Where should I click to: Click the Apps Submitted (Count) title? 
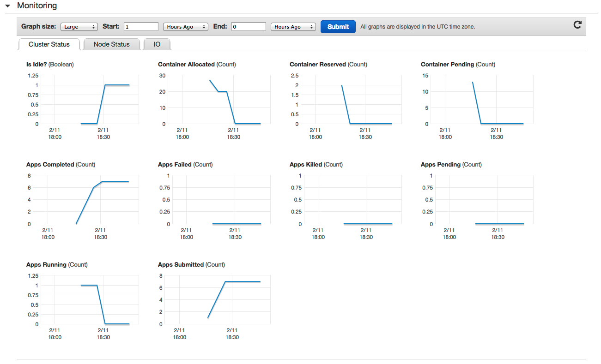pyautogui.click(x=191, y=265)
